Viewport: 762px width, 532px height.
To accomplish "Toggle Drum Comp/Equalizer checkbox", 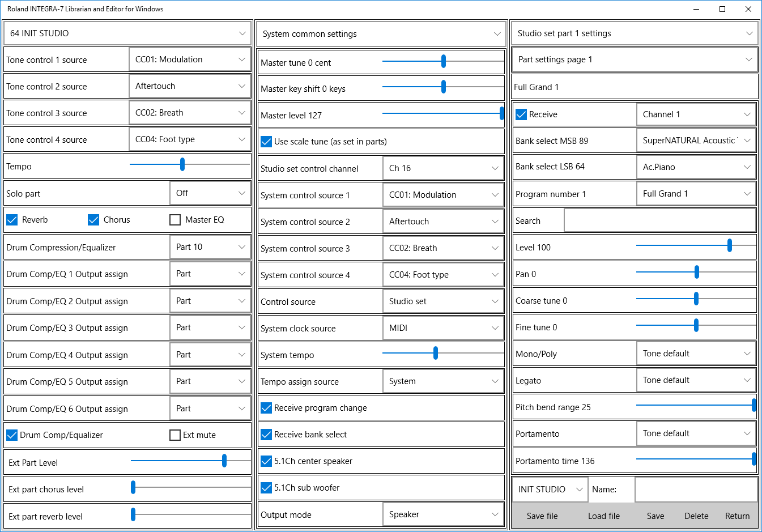I will (x=12, y=435).
